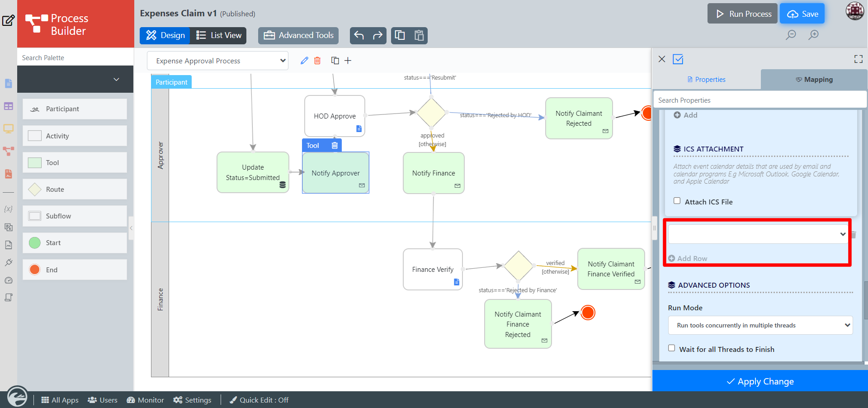The image size is (868, 408).
Task: Zoom in using the magnifier plus icon
Action: pos(813,35)
